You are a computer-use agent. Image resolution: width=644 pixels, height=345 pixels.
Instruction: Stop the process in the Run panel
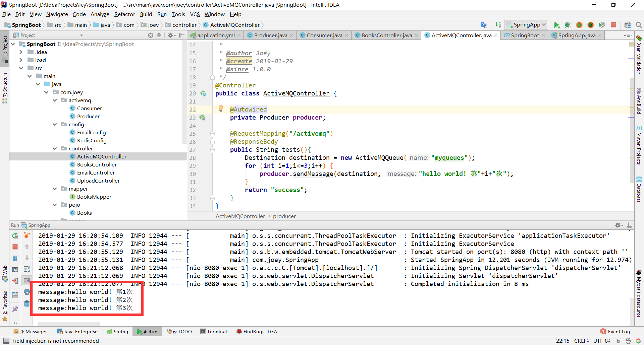coord(15,247)
